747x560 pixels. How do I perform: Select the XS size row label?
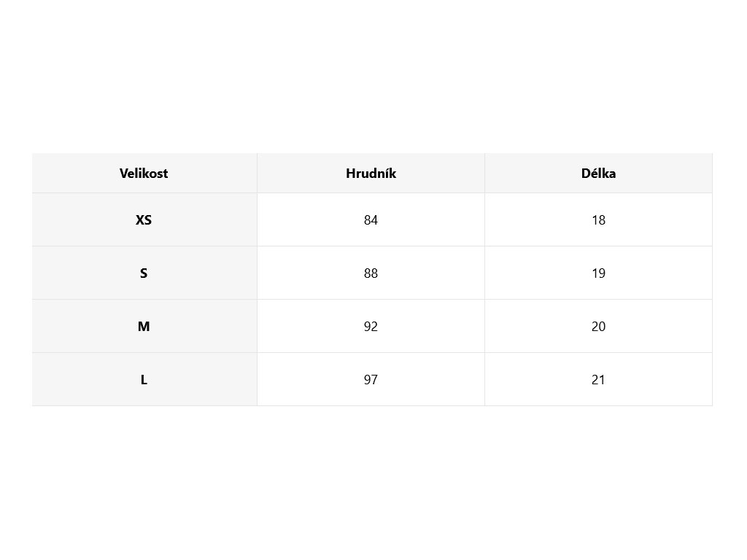click(x=144, y=219)
